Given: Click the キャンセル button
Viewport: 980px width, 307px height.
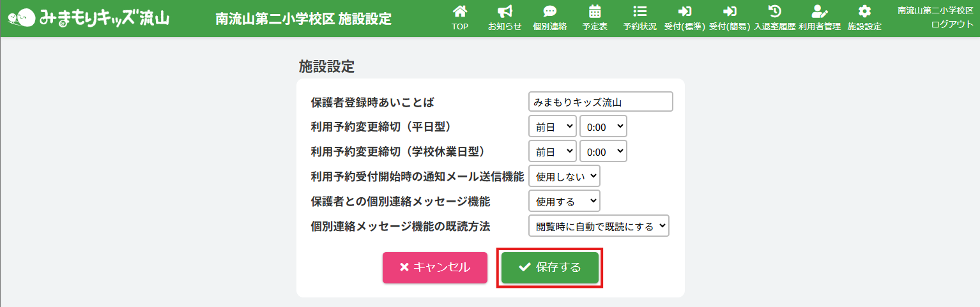Looking at the screenshot, I should coord(435,267).
